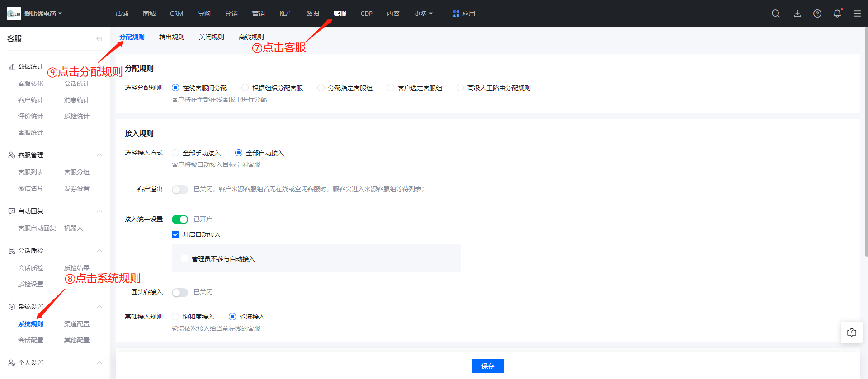868x379 pixels.
Task: Open 机器人 in sidebar
Action: pos(74,228)
